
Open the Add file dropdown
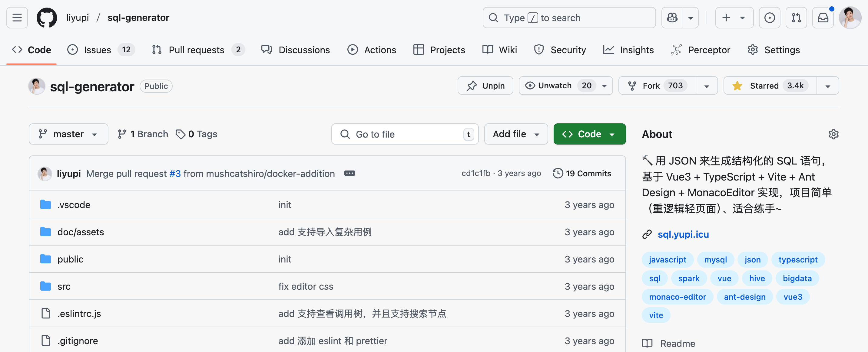pyautogui.click(x=515, y=134)
